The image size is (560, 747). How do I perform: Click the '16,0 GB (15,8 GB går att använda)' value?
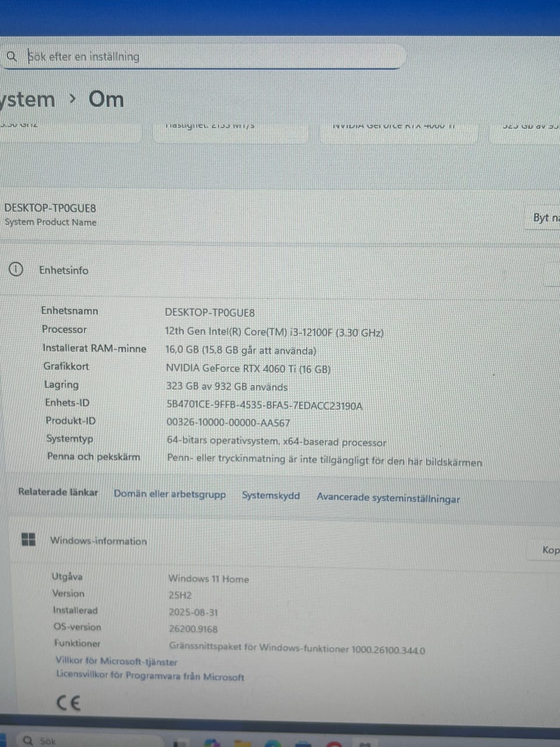coord(241,350)
